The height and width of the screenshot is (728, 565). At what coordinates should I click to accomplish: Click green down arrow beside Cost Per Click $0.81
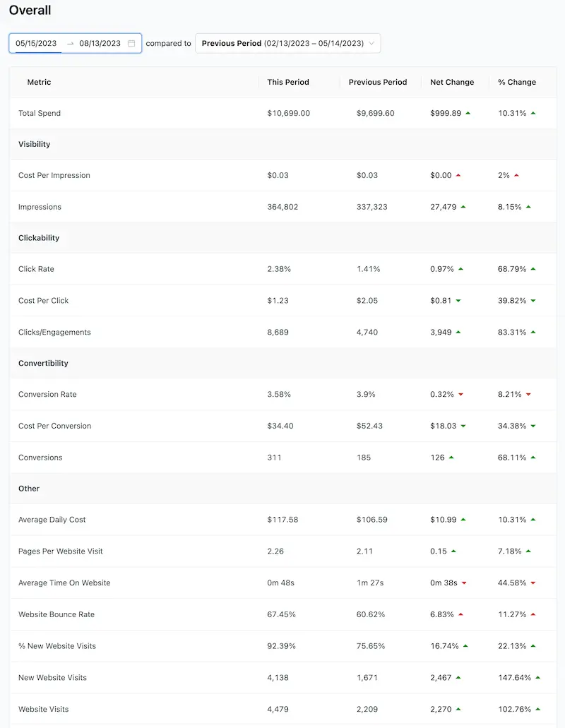458,301
